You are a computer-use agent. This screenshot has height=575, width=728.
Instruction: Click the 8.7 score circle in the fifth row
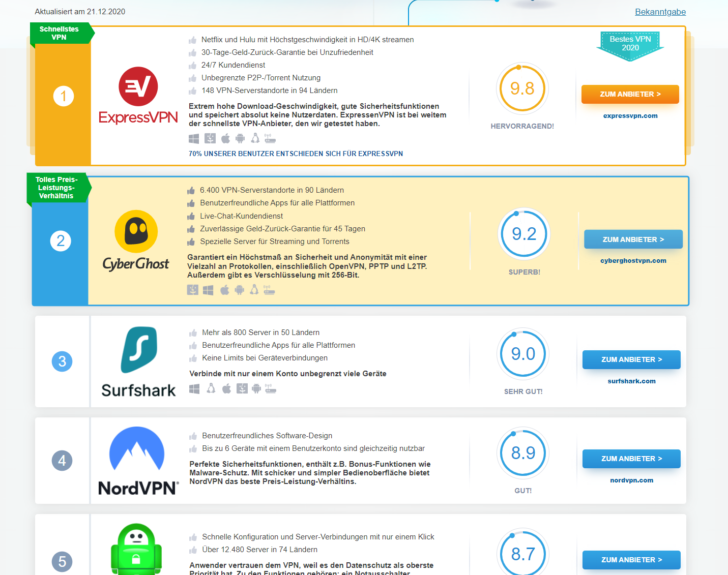(x=523, y=552)
